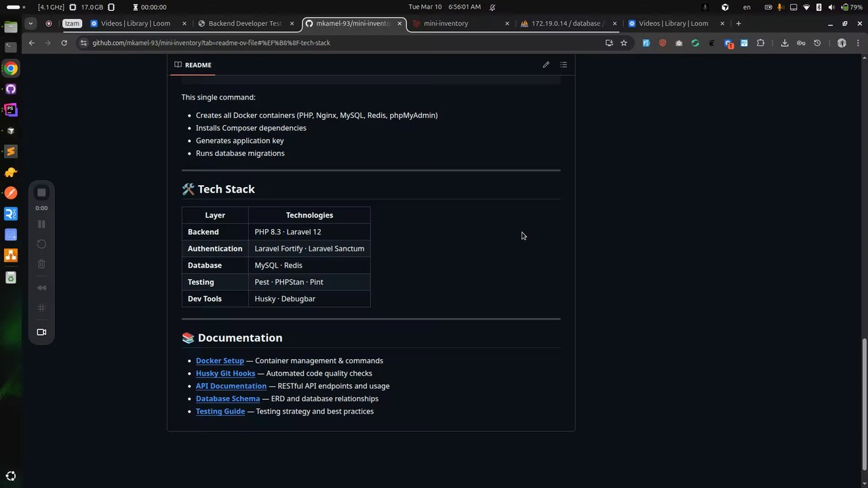Click the red recording indicator in tab bar

(49, 23)
